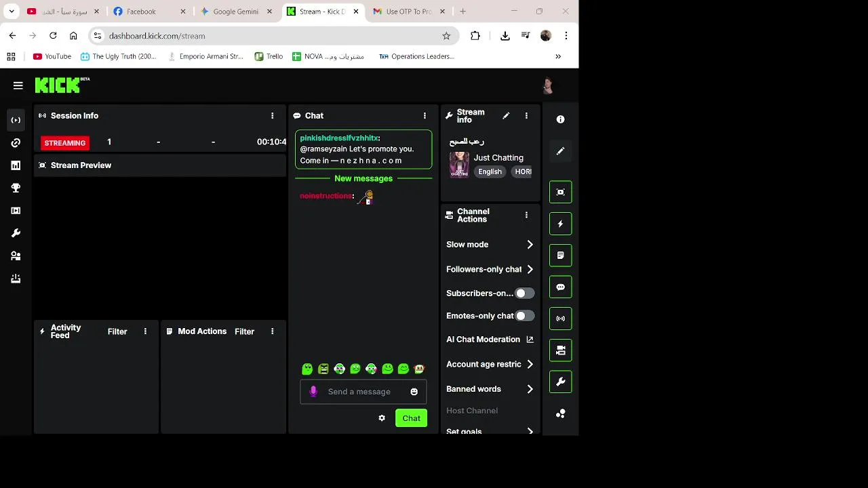868x488 pixels.
Task: Toggle Subscribers-only chat switch
Action: (524, 293)
